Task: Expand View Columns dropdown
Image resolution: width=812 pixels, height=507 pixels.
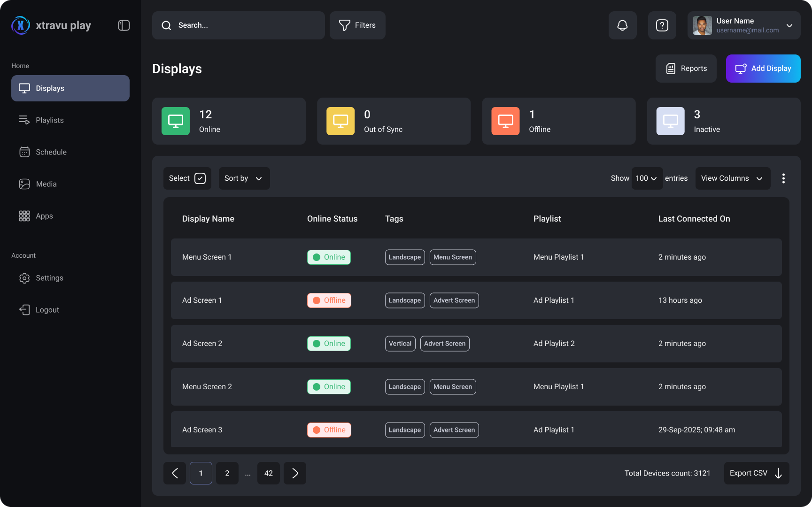Action: [733, 178]
